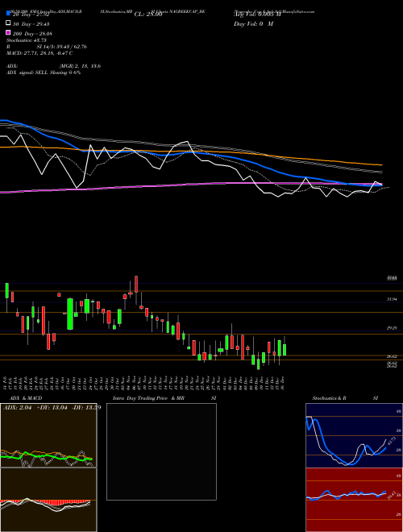Click 'ADX signal: SELL Slowing @ 6%' text
403x532 pixels.
(44, 73)
